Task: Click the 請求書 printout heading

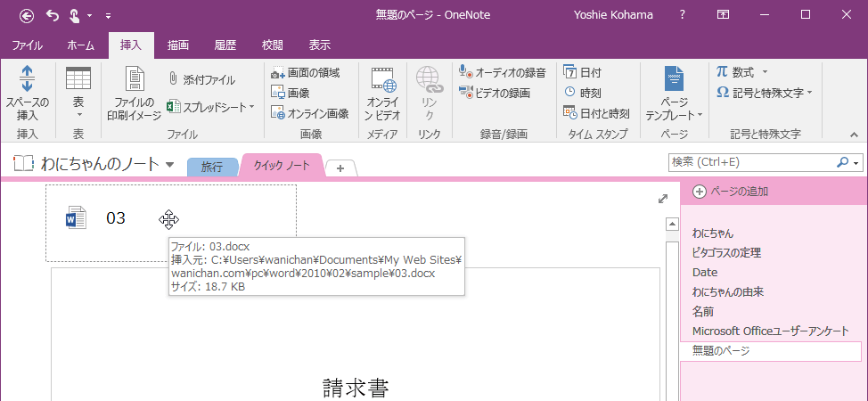Action: pos(355,389)
